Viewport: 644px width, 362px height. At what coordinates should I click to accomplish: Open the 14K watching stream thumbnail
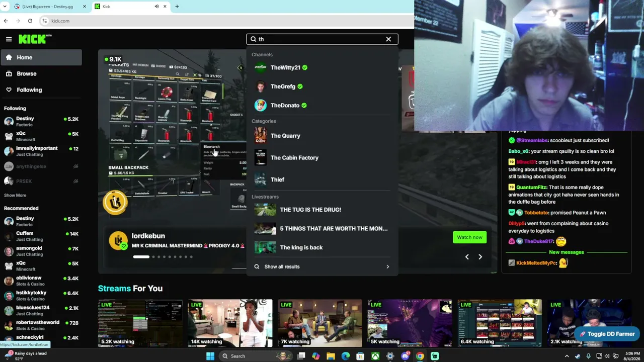[230, 323]
